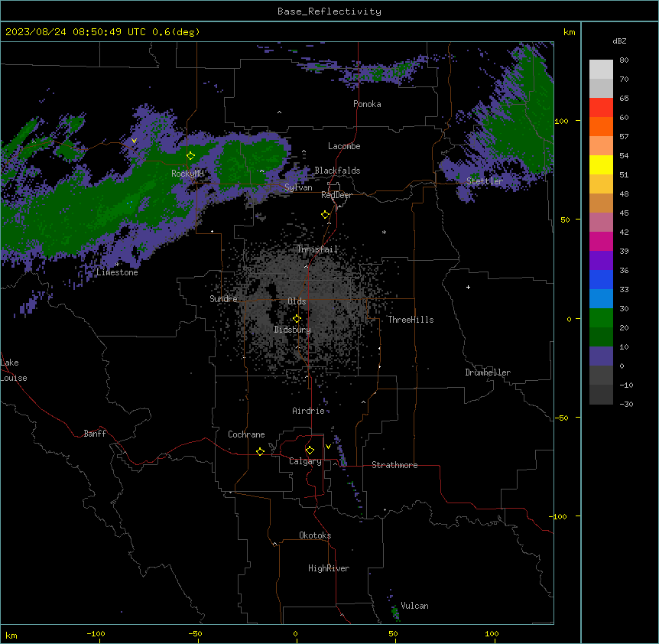Click the Vulcan town label
Image resolution: width=659 pixels, height=644 pixels.
414,606
